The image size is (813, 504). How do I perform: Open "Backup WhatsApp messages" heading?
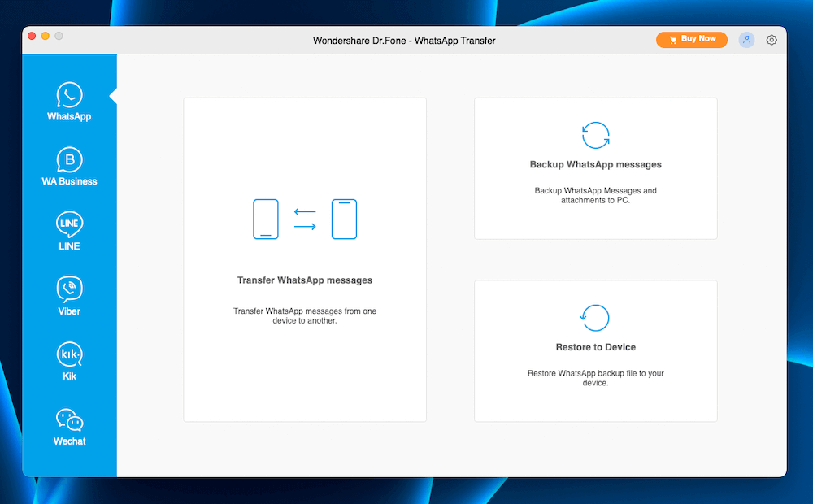(595, 164)
